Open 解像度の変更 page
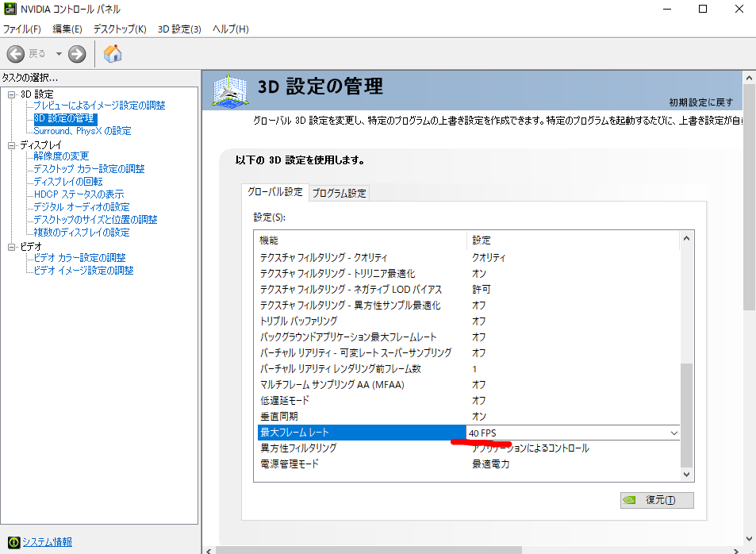 tap(61, 156)
